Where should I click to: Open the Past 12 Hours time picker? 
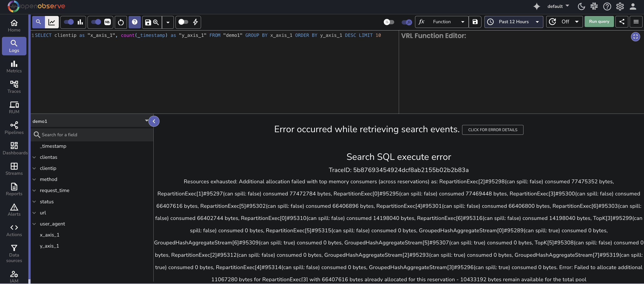pos(514,22)
